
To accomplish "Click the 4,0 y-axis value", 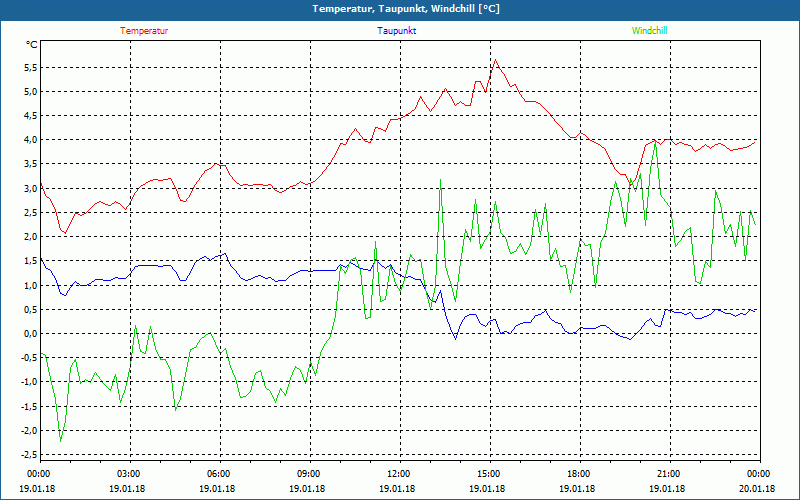I will tap(31, 140).
